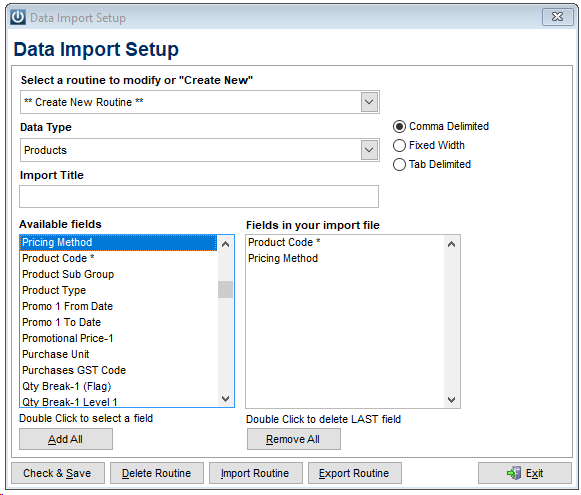Click the Remove All button
The width and height of the screenshot is (581, 495).
(293, 439)
